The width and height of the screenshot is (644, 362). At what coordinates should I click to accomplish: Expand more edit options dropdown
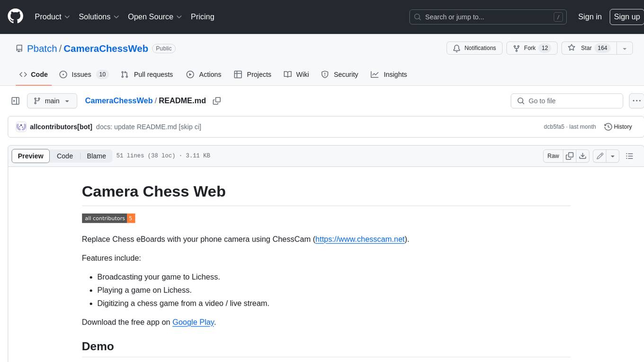pos(613,156)
